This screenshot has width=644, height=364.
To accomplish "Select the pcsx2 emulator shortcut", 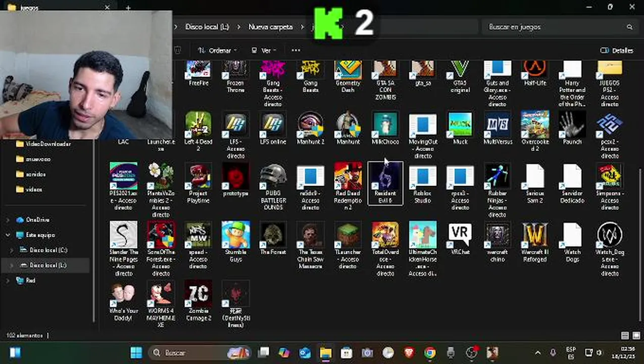I will (x=609, y=135).
